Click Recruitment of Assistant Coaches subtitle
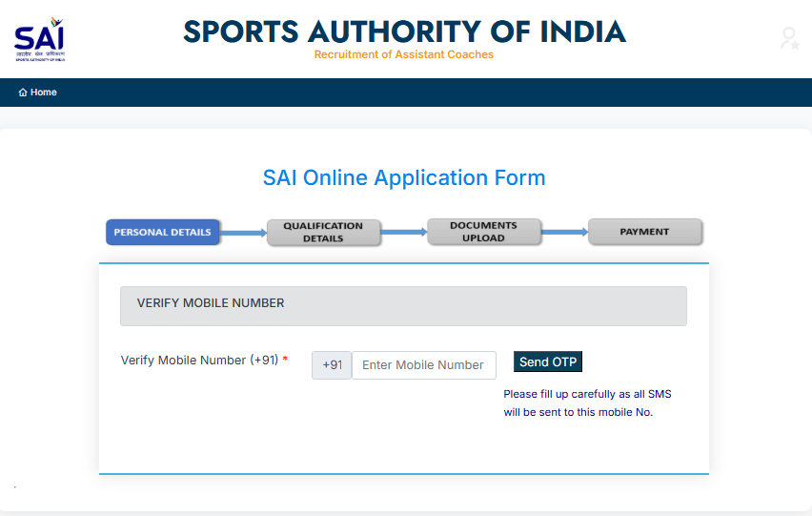Screen dimensions: 812x516 (x=404, y=54)
